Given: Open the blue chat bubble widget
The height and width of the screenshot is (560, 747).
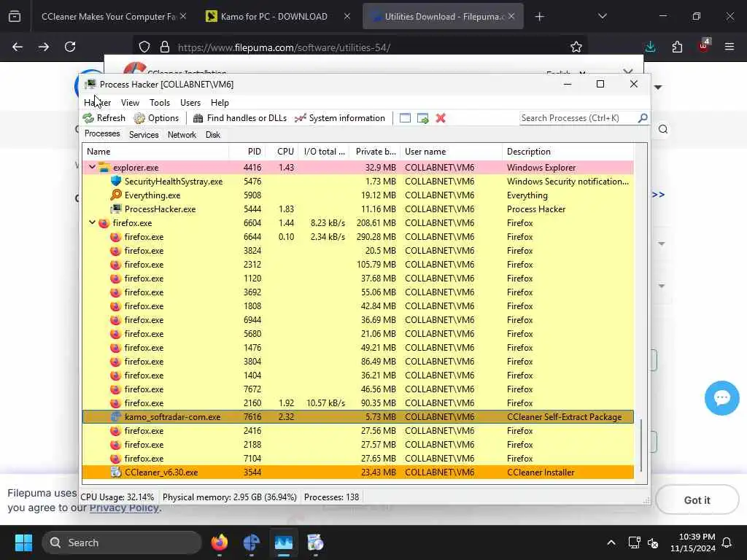Looking at the screenshot, I should coord(721,398).
